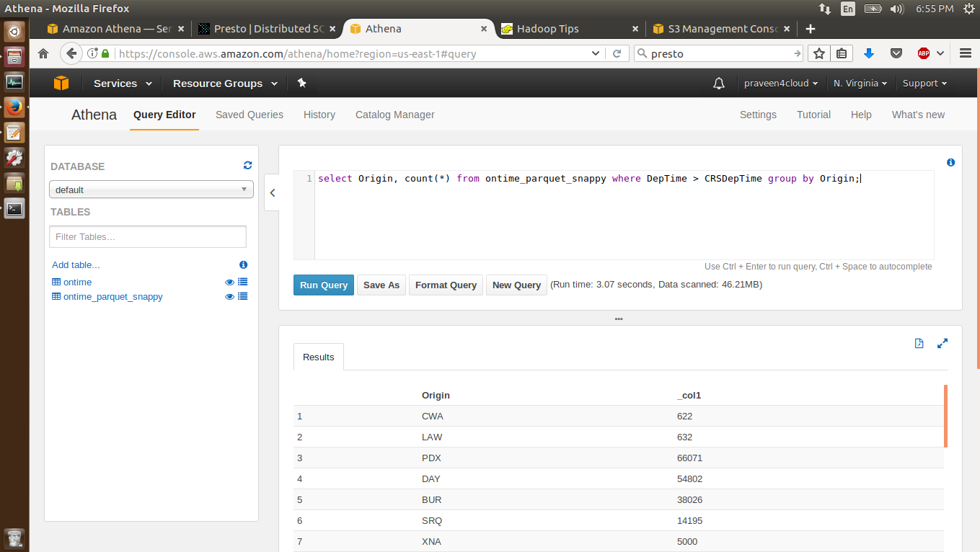Preview the ontime_parquet_snappy table with eye icon

click(230, 296)
